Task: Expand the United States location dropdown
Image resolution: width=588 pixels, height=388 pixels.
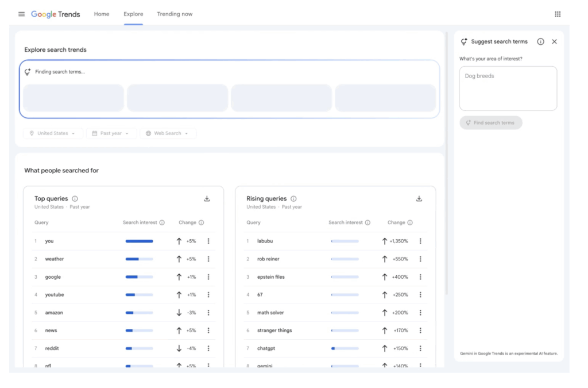Action: coord(53,133)
